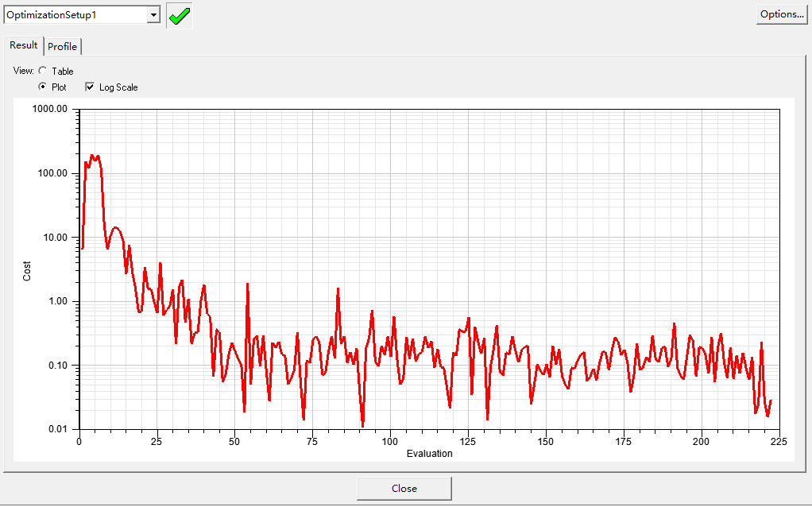Select the Plot view radio button
This screenshot has height=507, width=812.
tap(43, 87)
